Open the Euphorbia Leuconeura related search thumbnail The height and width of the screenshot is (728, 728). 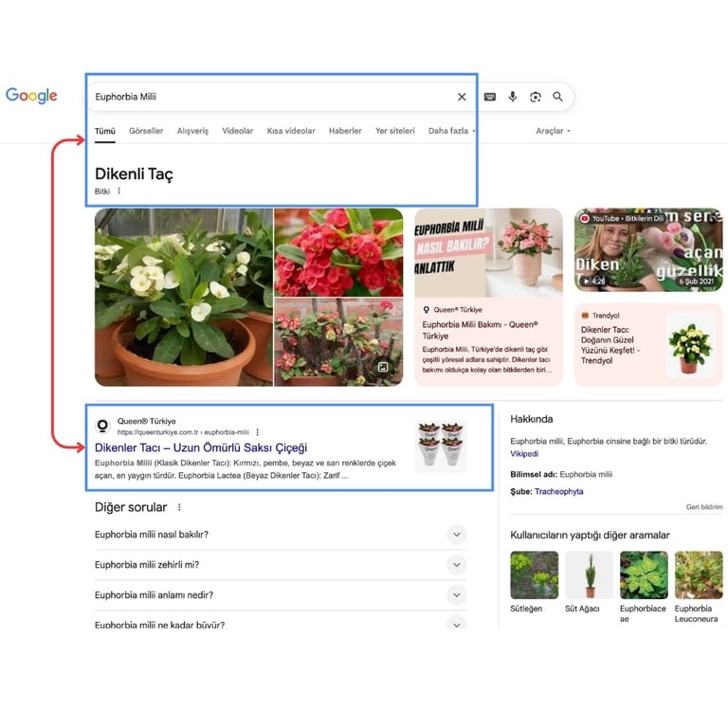[699, 575]
